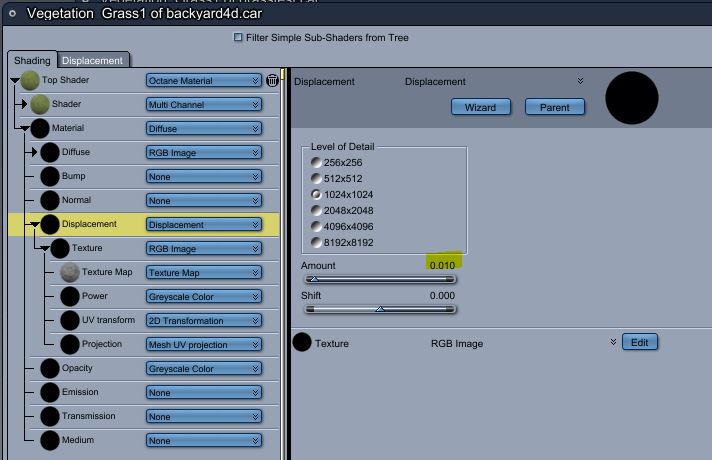Click the black sphere beside Texture RGB Image
The width and height of the screenshot is (712, 460).
(x=302, y=342)
